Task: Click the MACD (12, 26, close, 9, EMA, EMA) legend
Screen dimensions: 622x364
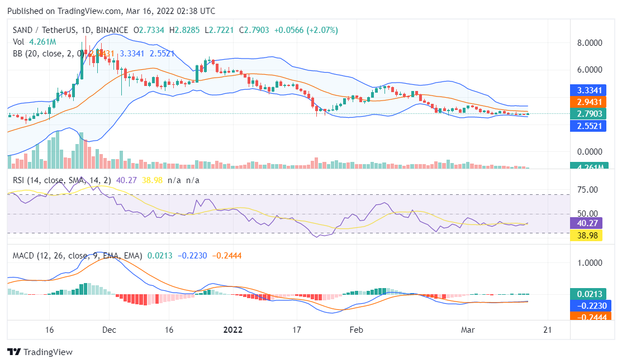Action: 77,256
